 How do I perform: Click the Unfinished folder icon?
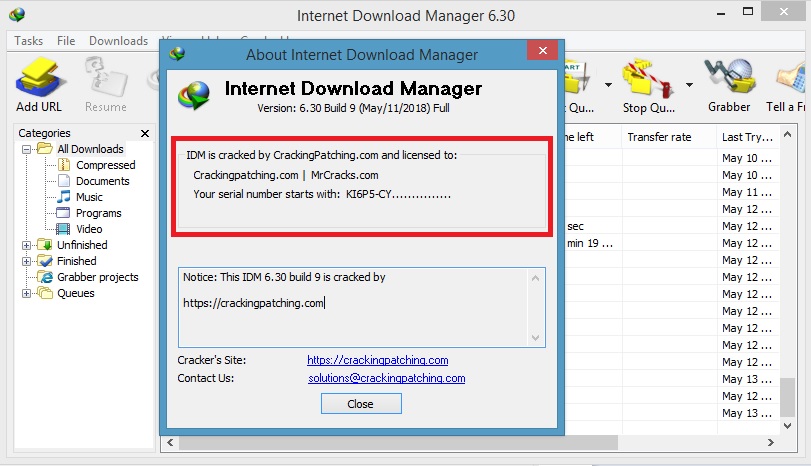pyautogui.click(x=45, y=245)
